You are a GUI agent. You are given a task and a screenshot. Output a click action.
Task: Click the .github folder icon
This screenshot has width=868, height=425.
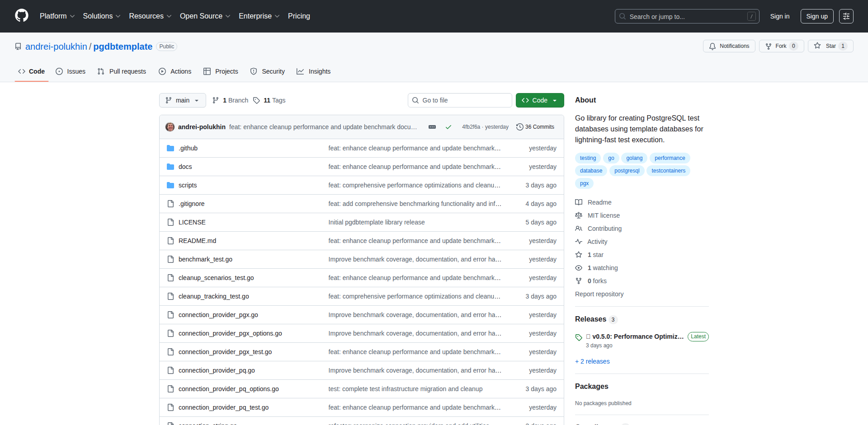[x=170, y=148]
